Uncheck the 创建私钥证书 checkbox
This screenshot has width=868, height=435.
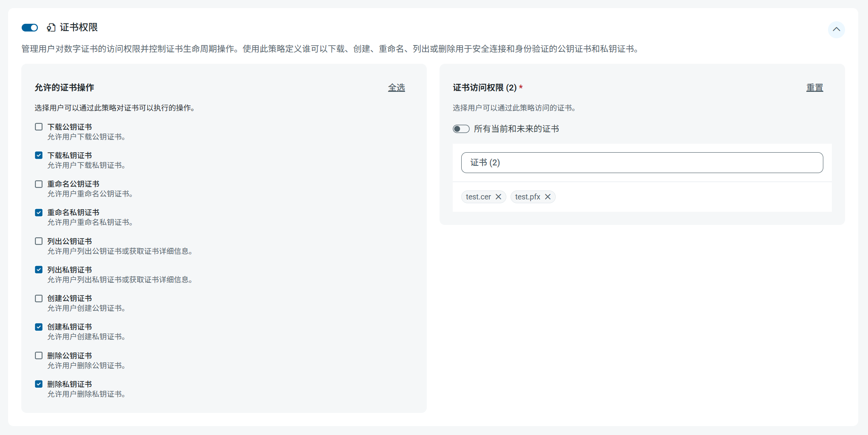pyautogui.click(x=39, y=327)
